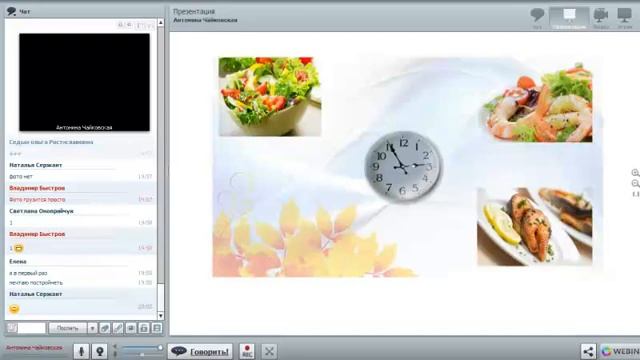Click the grilled salmon photo on slide
This screenshot has width=640, height=360.
(535, 227)
